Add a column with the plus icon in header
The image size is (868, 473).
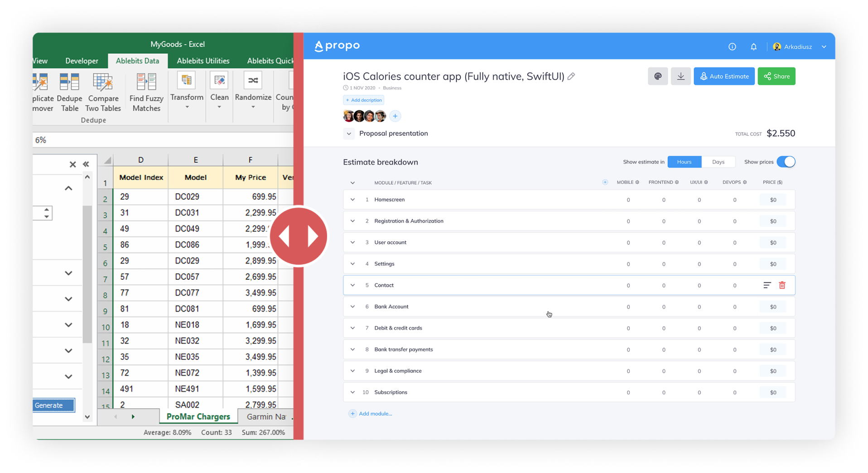point(605,182)
